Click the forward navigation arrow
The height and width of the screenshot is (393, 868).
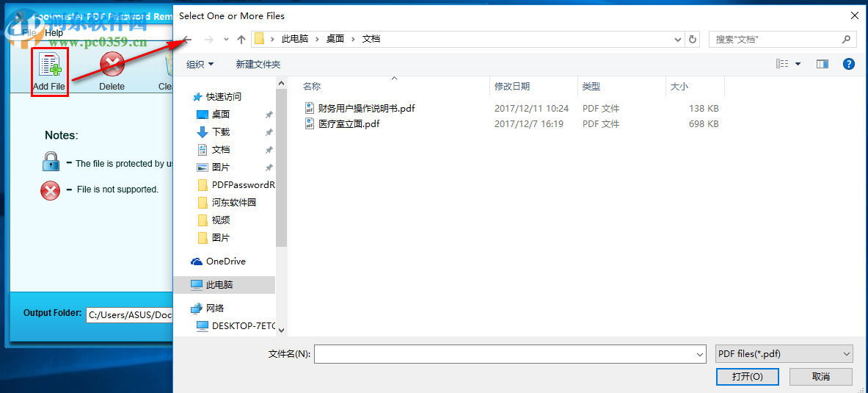(208, 40)
